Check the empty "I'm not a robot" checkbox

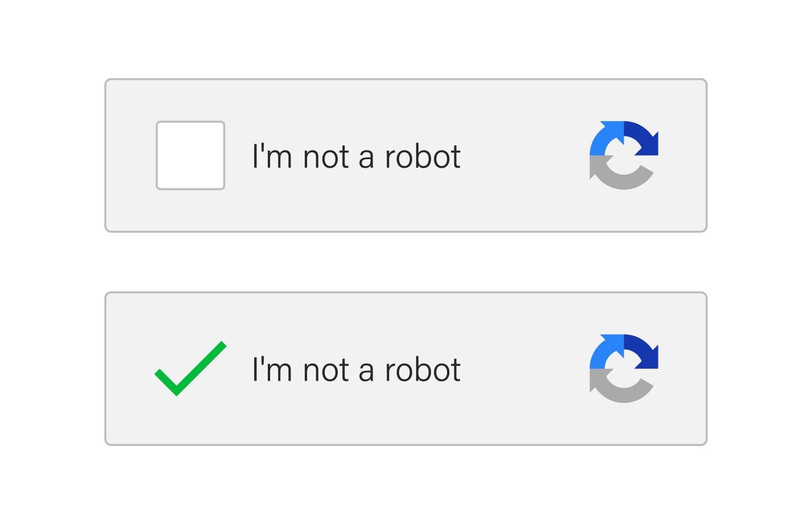click(x=190, y=155)
